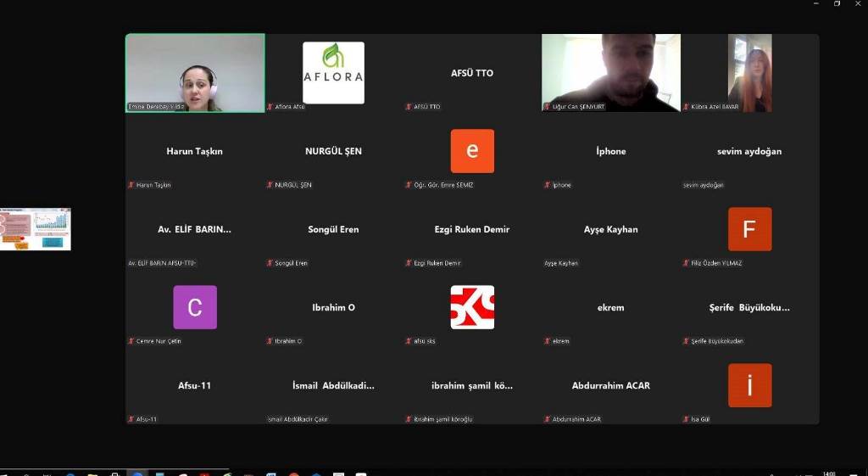Image resolution: width=868 pixels, height=476 pixels.
Task: Click the muted mic icon beside Harun Taşkın label
Action: click(x=131, y=184)
